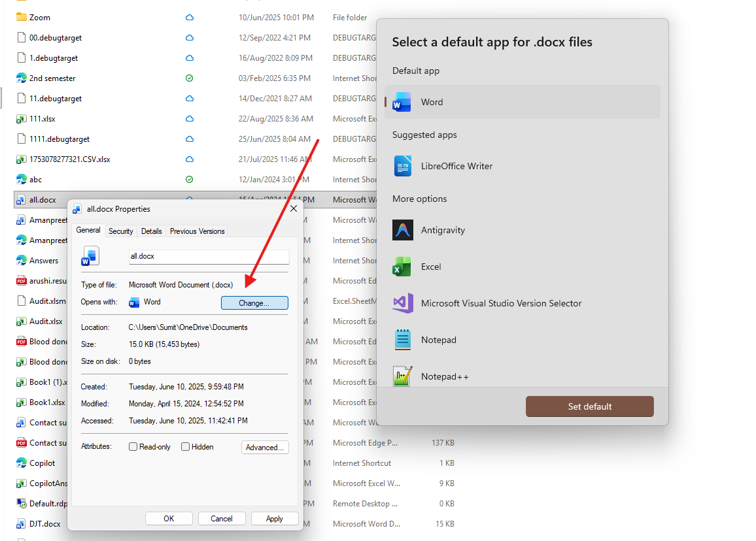Click the 137 KB size value
Image resolution: width=756 pixels, height=541 pixels.
pos(443,443)
